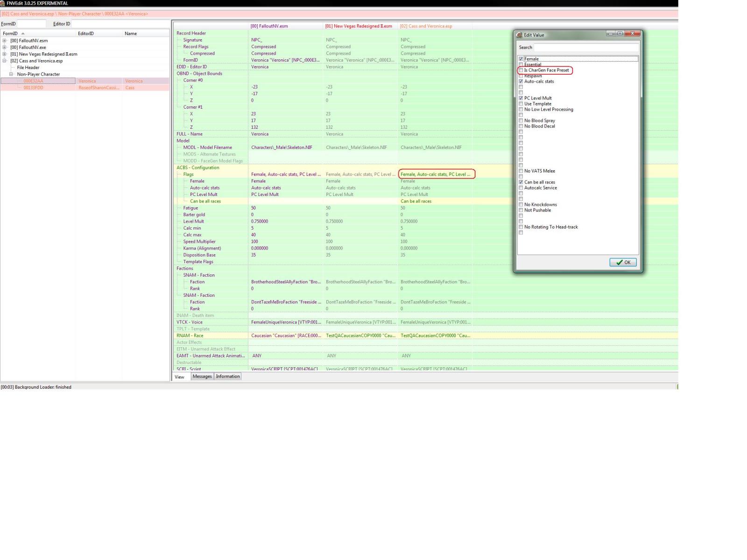
Task: Click the Editor ID filter input field
Action: [120, 24]
